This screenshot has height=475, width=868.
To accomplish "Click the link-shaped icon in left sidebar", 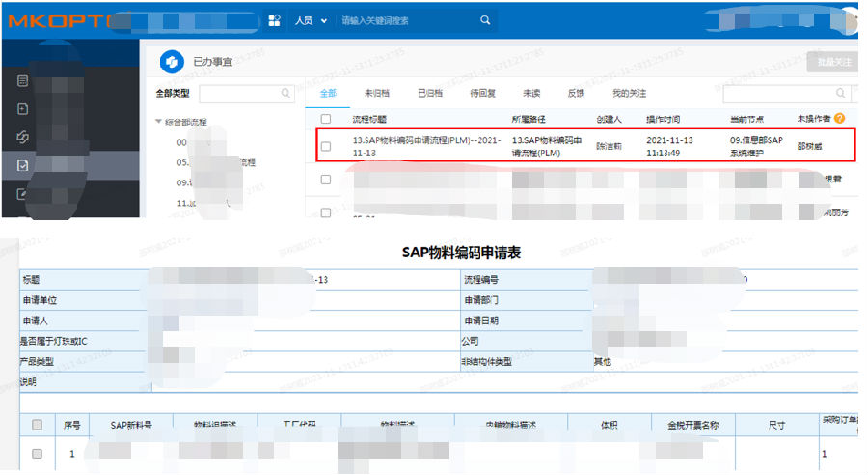I will point(22,137).
